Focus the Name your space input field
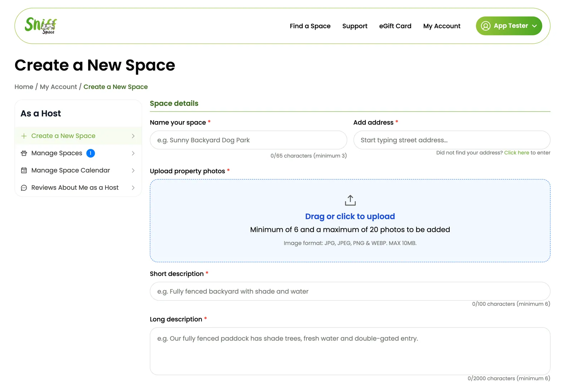 pos(248,140)
